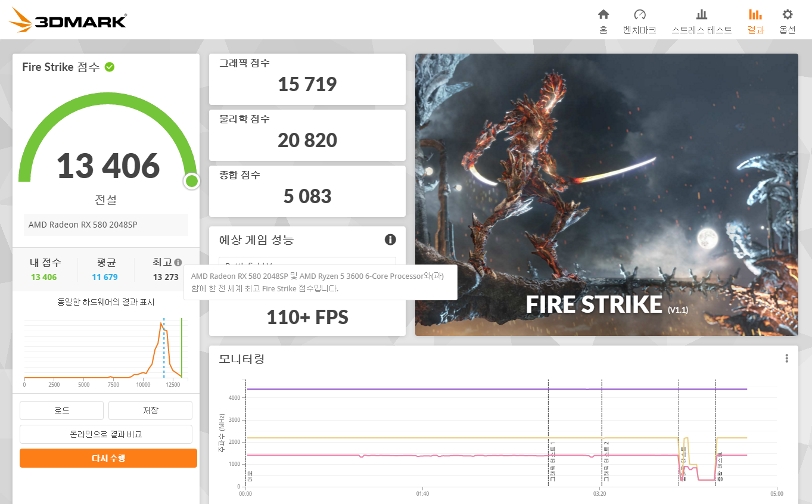Viewport: 812px width, 504px height.
Task: Click 온라인으로 결과 비교
Action: (106, 434)
